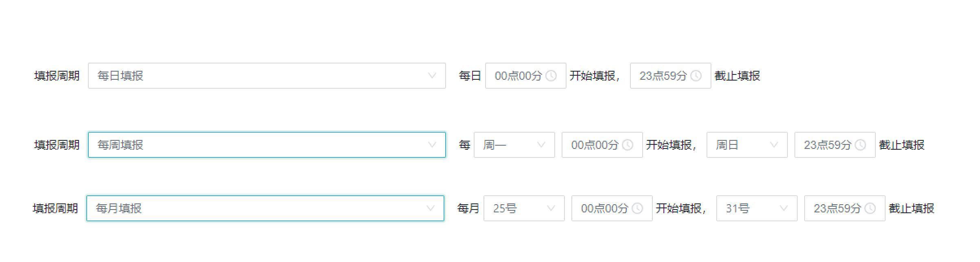Click the monthly 23点59分 deadline input
Viewport: 980px width, 262px height.
(x=837, y=208)
